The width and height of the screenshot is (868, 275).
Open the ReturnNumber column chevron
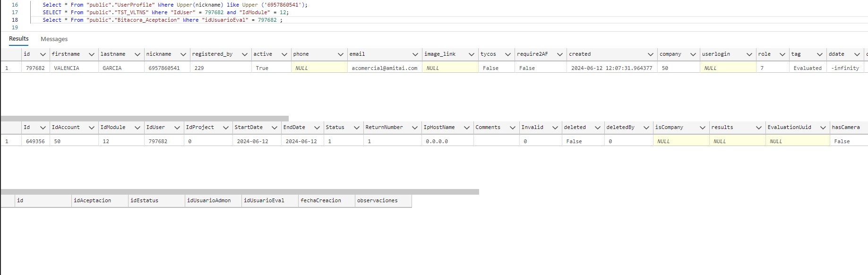[x=415, y=128]
